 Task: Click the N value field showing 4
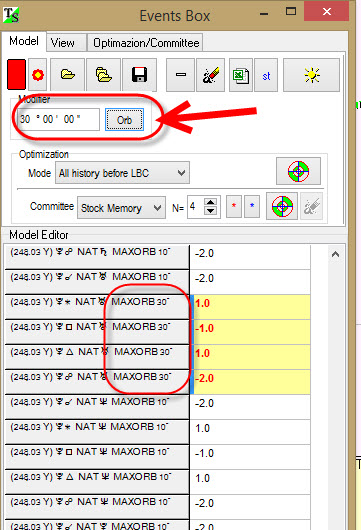click(196, 207)
